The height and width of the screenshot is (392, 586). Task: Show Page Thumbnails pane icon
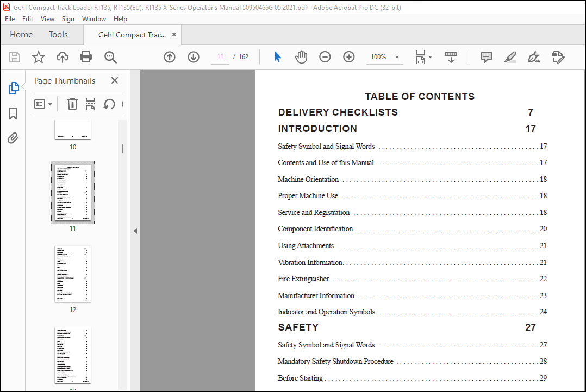(14, 88)
